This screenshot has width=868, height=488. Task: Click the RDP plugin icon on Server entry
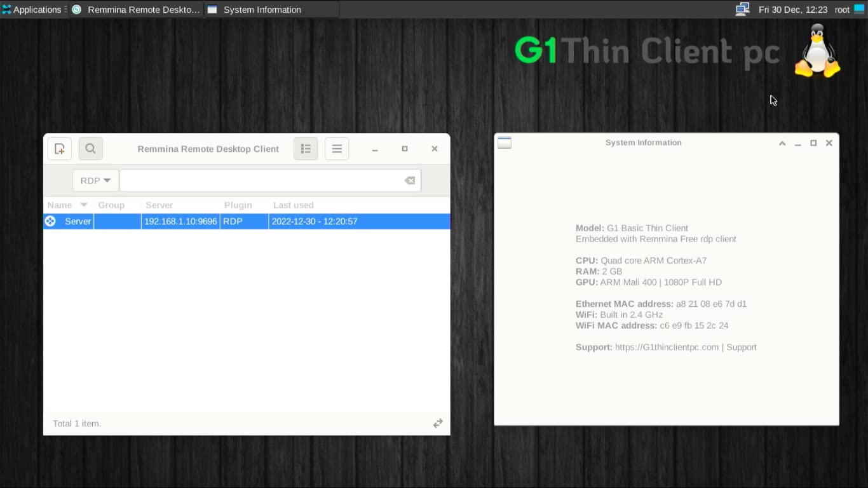click(x=50, y=221)
